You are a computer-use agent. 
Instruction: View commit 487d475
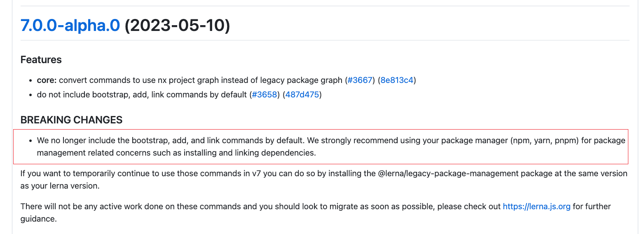coord(302,95)
